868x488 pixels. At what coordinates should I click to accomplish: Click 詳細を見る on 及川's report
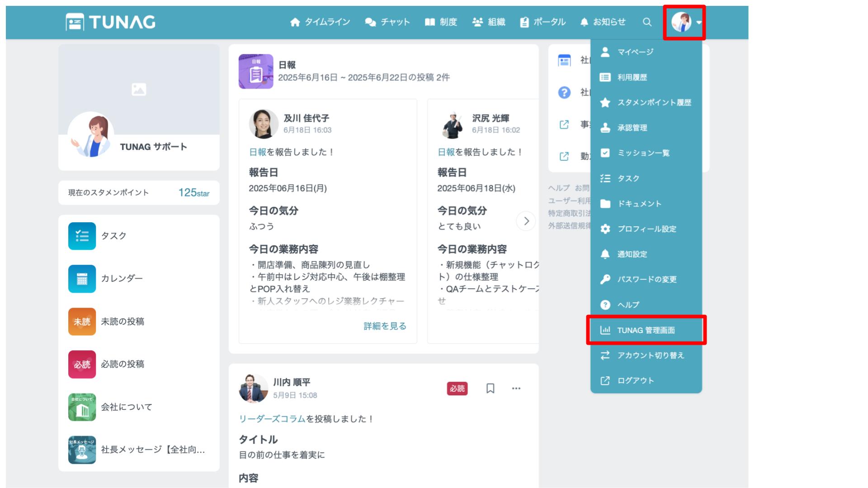(x=385, y=326)
